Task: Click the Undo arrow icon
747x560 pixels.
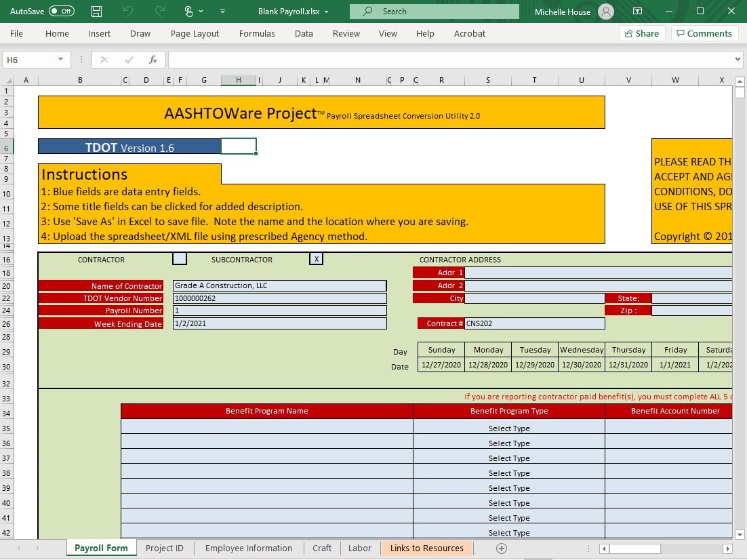Action: 127,12
